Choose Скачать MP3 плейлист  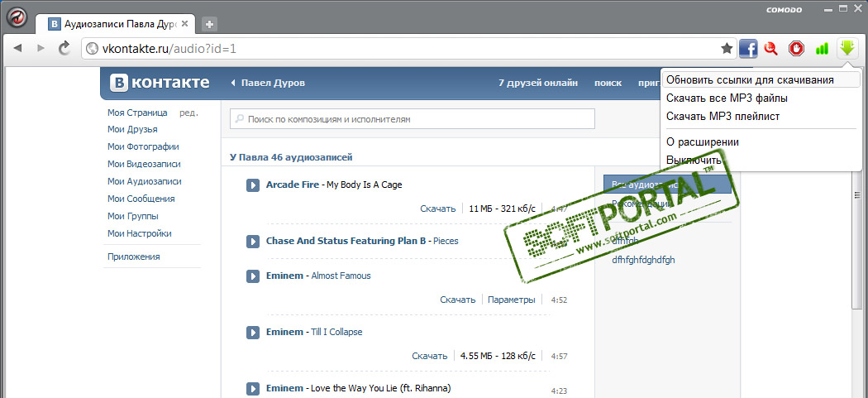(723, 117)
